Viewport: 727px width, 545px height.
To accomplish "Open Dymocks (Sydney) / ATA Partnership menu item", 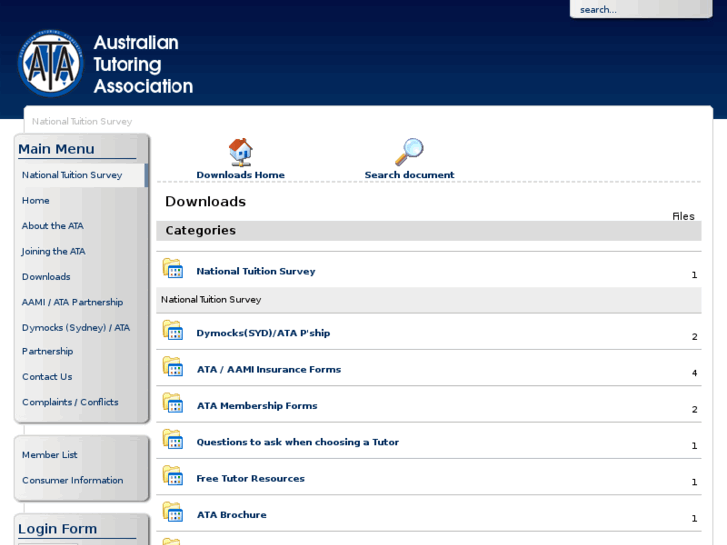I will point(76,339).
